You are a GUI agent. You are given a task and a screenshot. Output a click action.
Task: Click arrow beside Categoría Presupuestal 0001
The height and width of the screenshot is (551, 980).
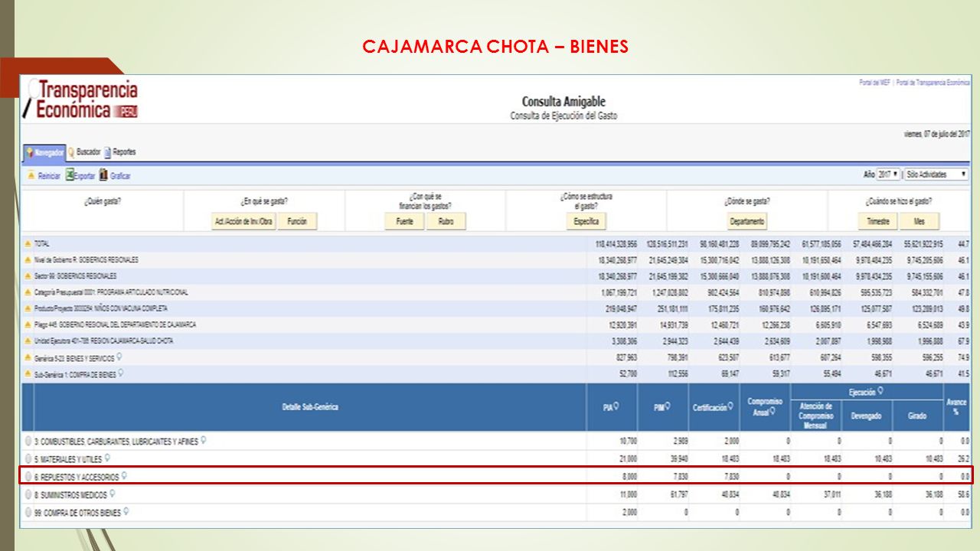pos(28,292)
